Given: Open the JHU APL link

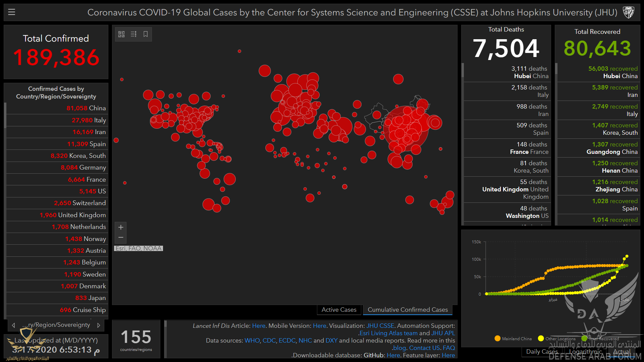Looking at the screenshot, I should (443, 333).
